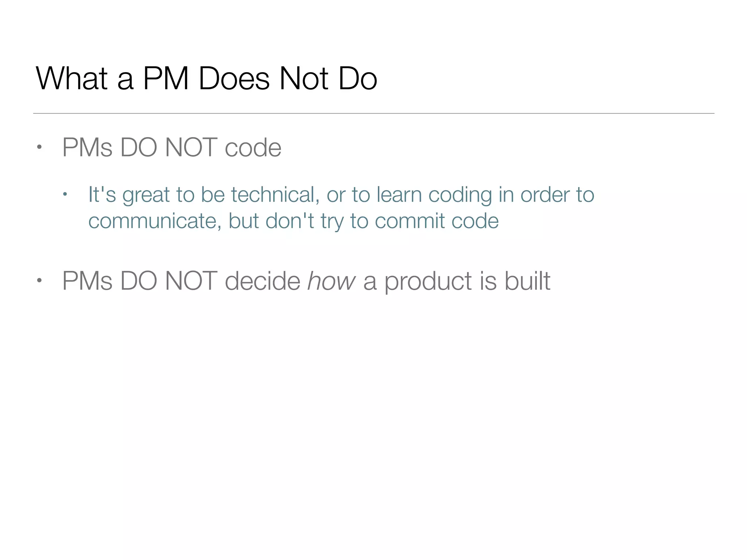Click the italic word 'how'
The height and width of the screenshot is (560, 747).
[331, 281]
